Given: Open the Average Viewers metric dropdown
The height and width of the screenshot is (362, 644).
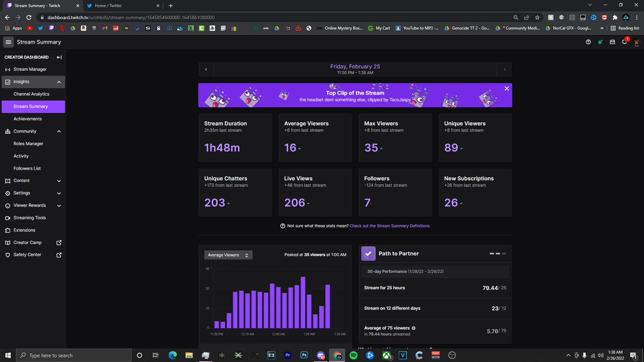Looking at the screenshot, I should point(228,255).
